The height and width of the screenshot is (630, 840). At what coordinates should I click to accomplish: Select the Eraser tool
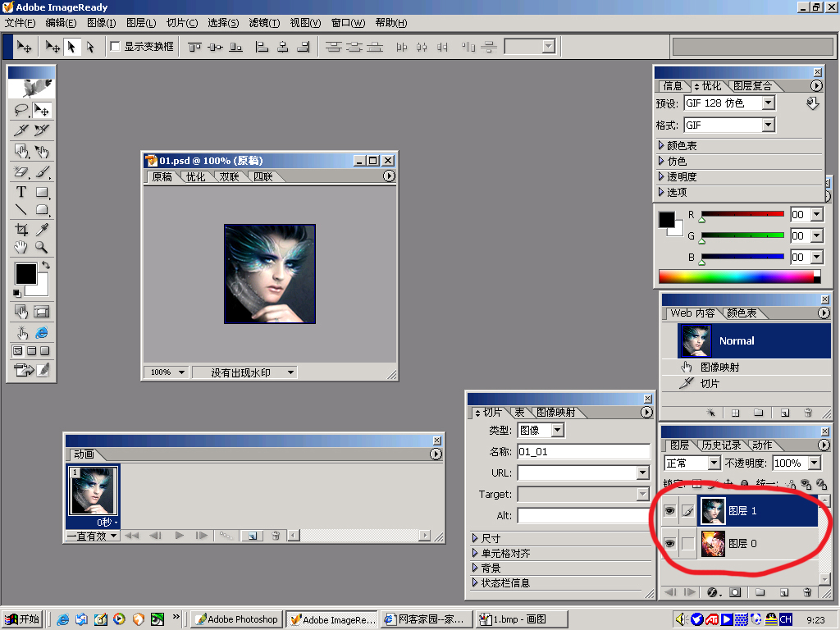click(21, 172)
